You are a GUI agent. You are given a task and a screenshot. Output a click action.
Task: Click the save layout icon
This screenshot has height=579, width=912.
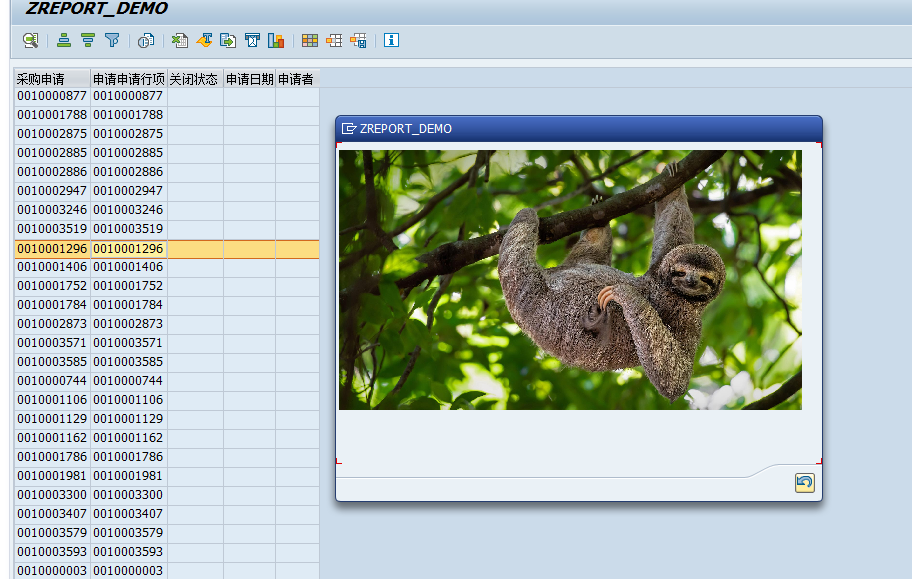click(x=358, y=40)
